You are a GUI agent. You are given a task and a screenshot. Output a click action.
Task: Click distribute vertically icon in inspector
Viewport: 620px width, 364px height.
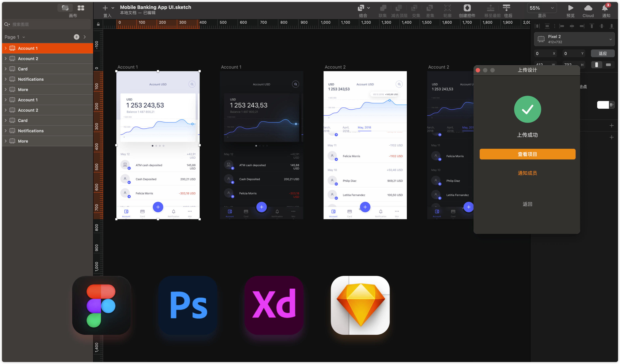pyautogui.click(x=547, y=26)
